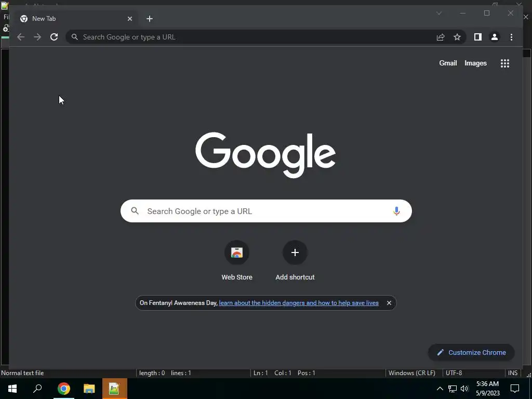Screen dimensions: 532x399
Task: Open the Google apps grid
Action: 505,63
